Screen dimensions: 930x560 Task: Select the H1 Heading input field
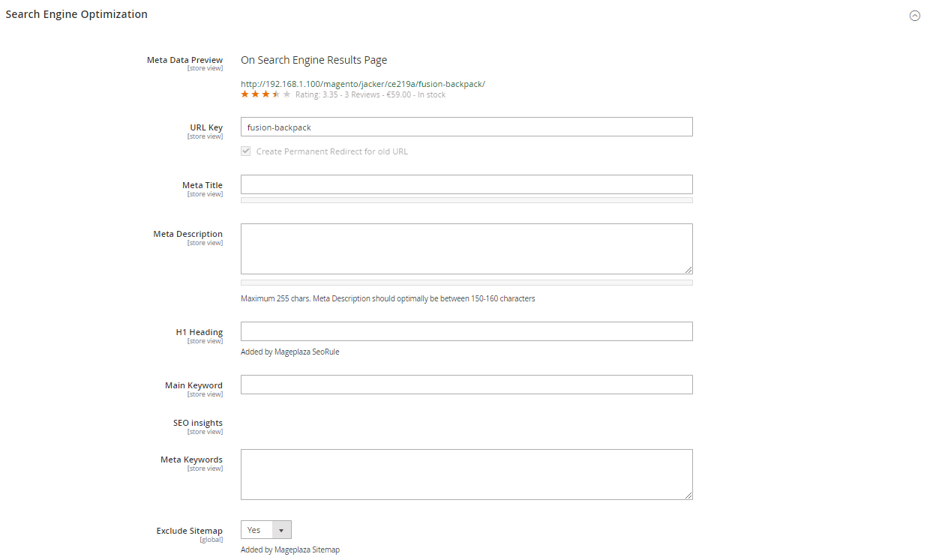coord(466,331)
